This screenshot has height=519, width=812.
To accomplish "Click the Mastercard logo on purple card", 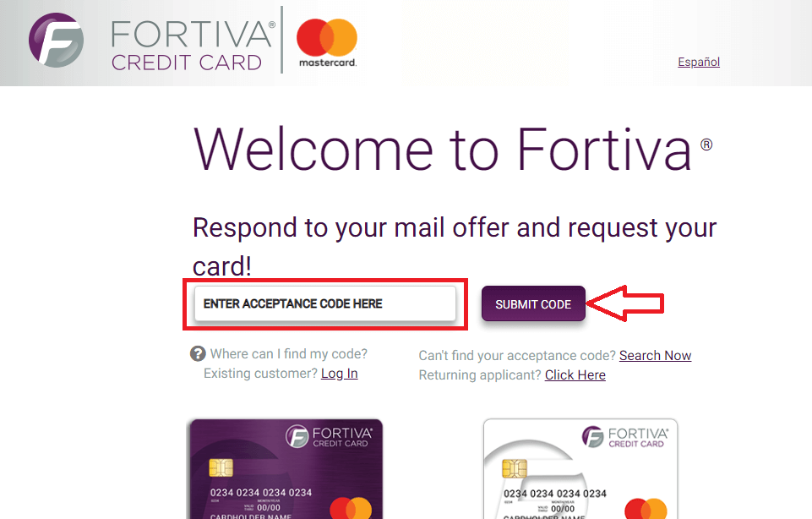I will click(x=351, y=508).
